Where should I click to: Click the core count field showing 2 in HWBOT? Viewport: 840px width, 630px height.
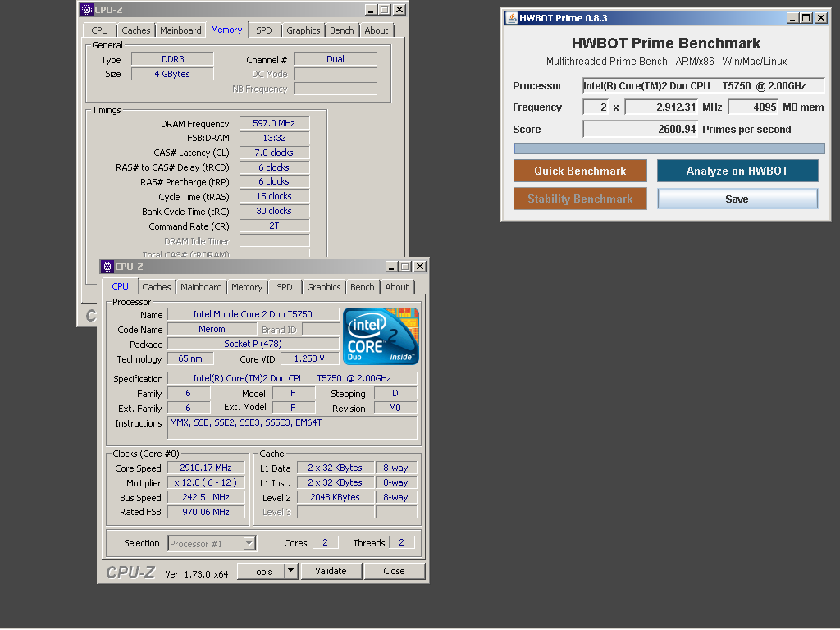click(x=596, y=107)
